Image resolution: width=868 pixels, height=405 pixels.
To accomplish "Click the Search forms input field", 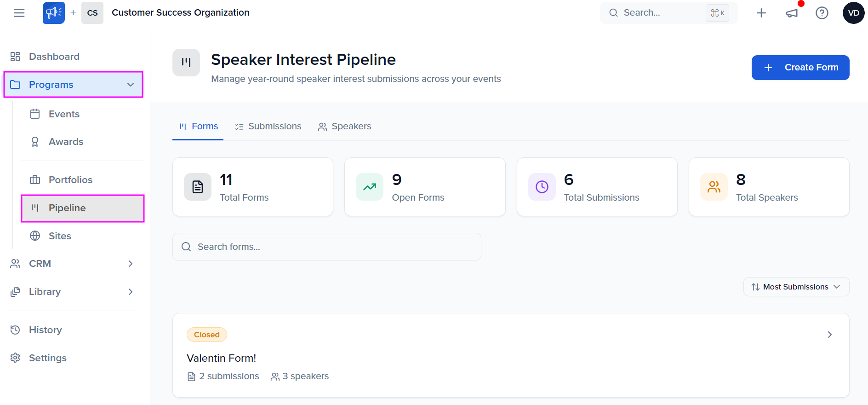I will [x=326, y=247].
